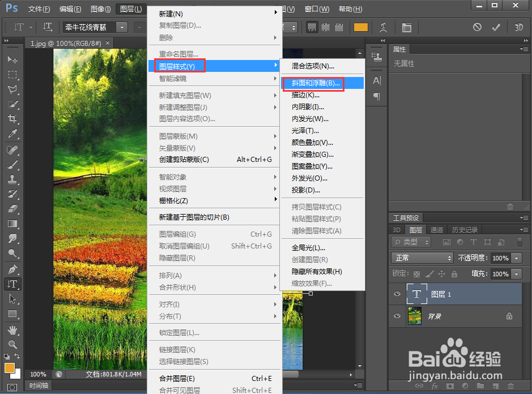Open the layers panel flyout menu
The width and height of the screenshot is (532, 394).
(524, 230)
